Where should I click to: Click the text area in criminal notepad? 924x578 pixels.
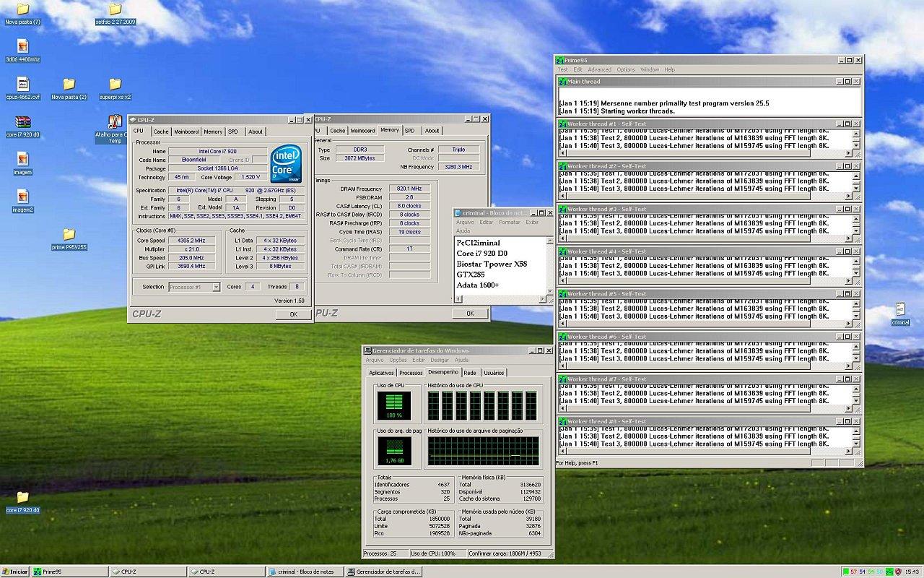coord(500,265)
